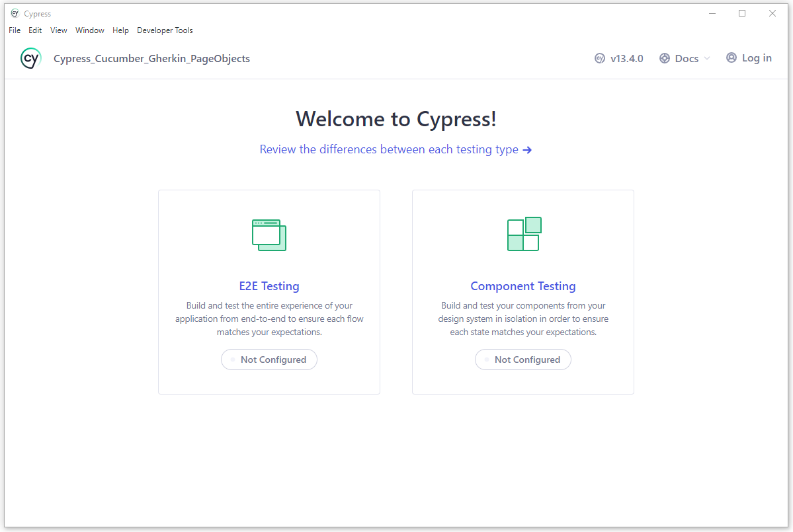The height and width of the screenshot is (532, 793).
Task: Click the version badge icon beside v13.4.0
Action: click(600, 59)
